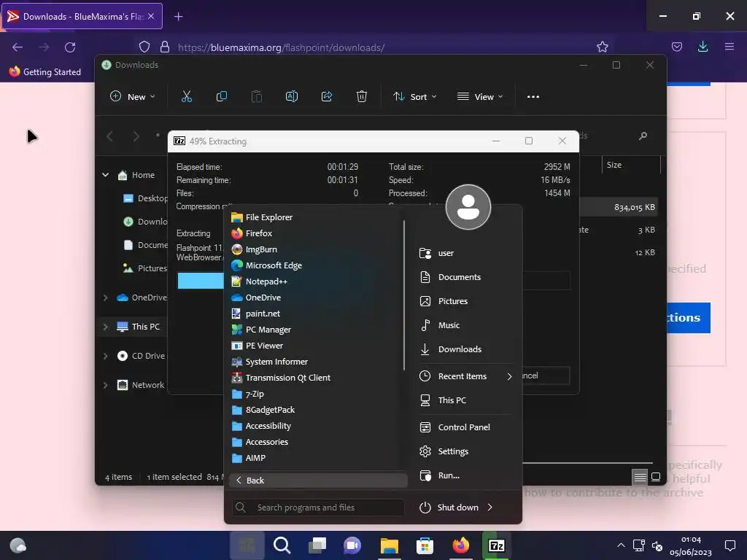
Task: Open the New dropdown in Explorer toolbar
Action: pos(133,97)
